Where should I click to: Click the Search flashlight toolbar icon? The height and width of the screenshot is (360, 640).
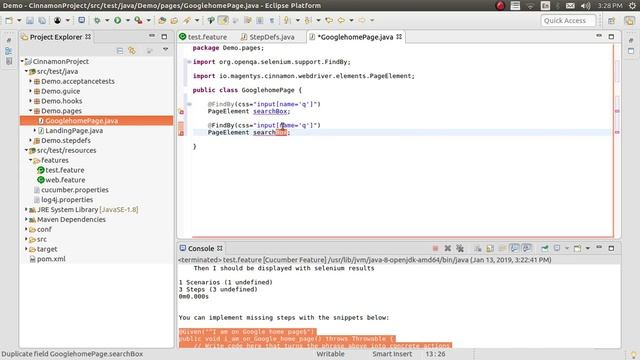point(187,20)
